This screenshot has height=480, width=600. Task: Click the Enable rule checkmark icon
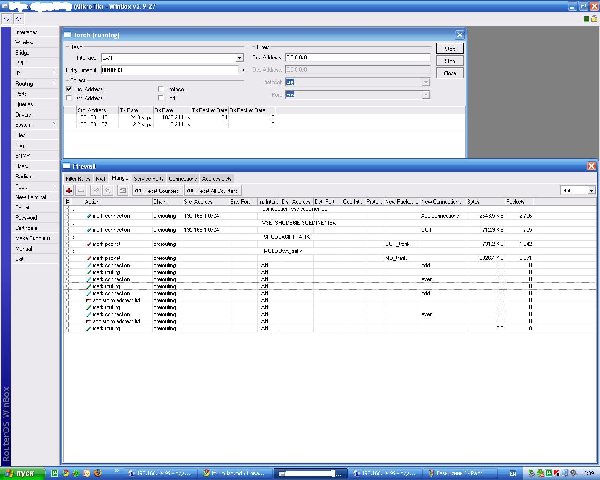click(95, 189)
